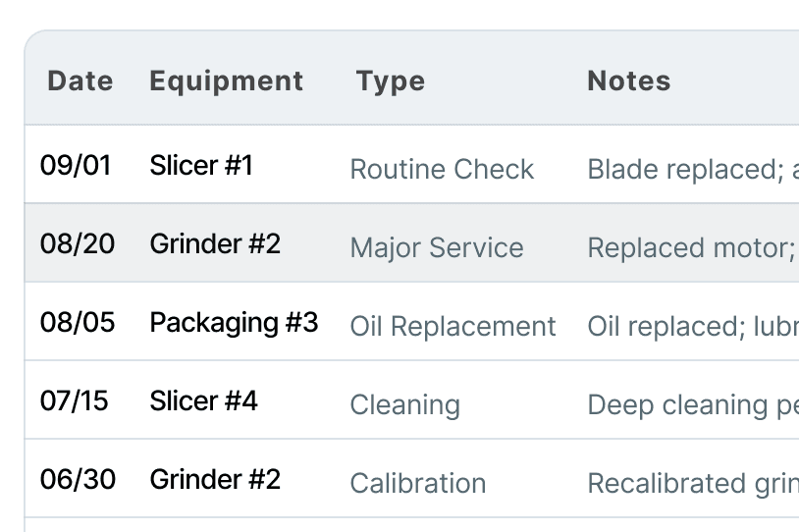799x532 pixels.
Task: Select the 06/30 date cell
Action: coord(78,479)
